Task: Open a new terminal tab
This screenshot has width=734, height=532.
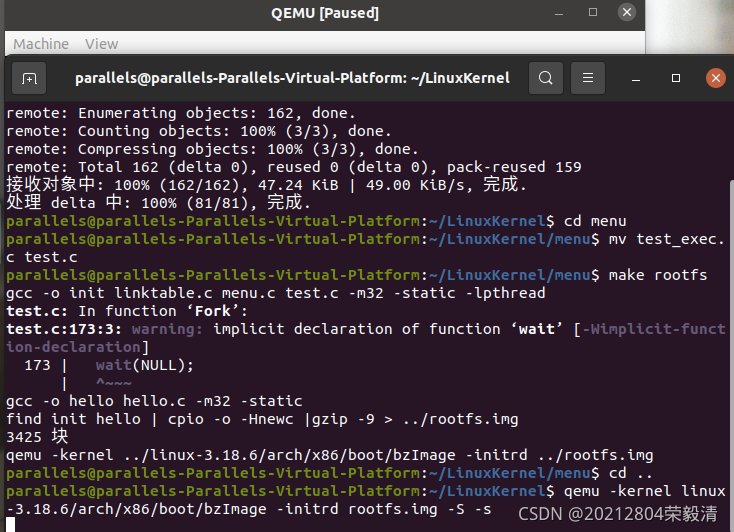Action: (x=29, y=78)
